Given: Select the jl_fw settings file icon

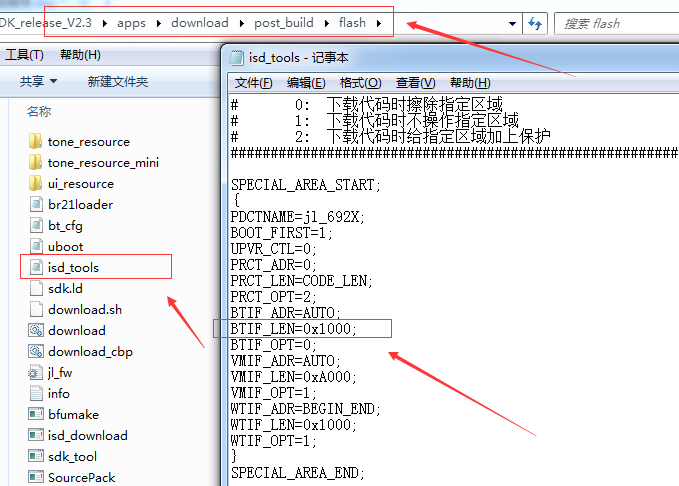Looking at the screenshot, I should [x=36, y=373].
